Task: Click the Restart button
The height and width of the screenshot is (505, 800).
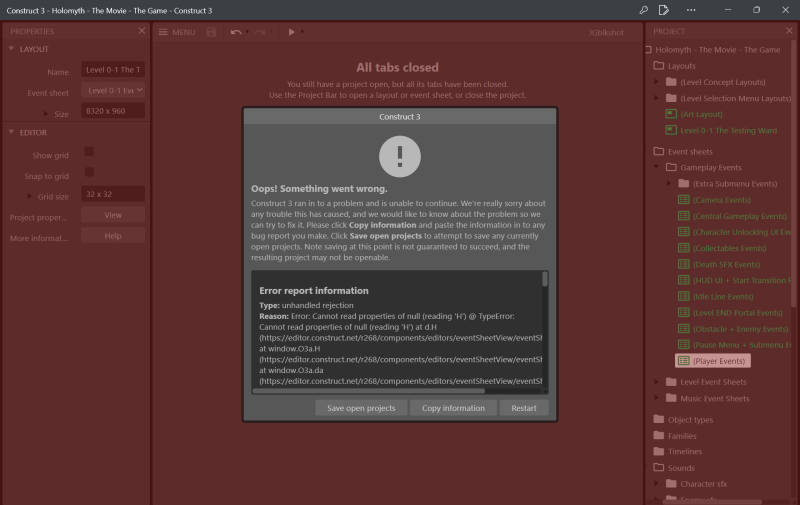Action: pyautogui.click(x=524, y=408)
